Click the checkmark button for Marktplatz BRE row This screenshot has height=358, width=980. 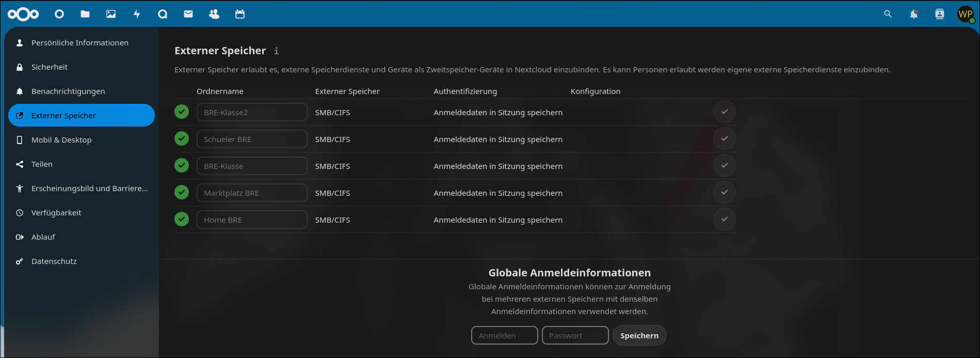(x=724, y=193)
